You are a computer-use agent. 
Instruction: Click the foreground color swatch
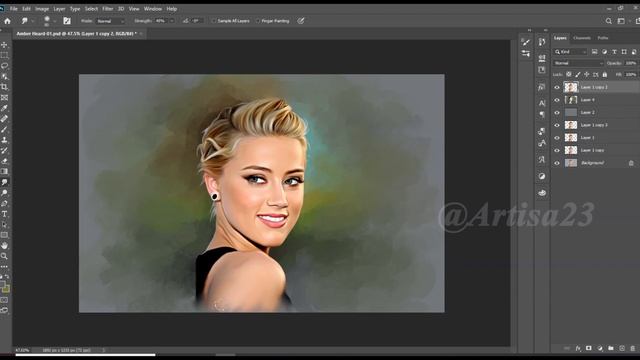point(2,284)
